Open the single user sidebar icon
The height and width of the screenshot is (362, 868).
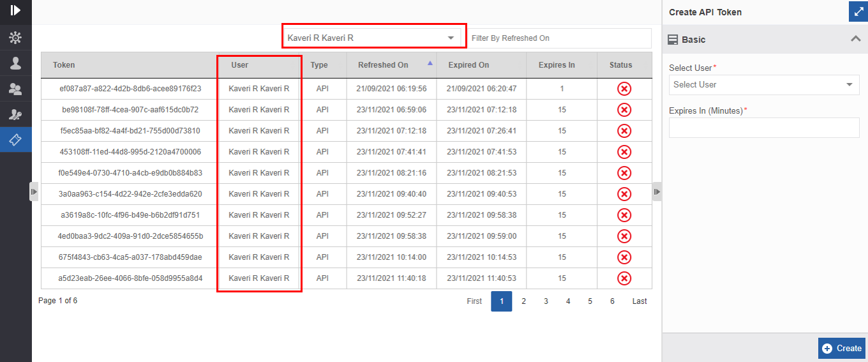[x=15, y=63]
